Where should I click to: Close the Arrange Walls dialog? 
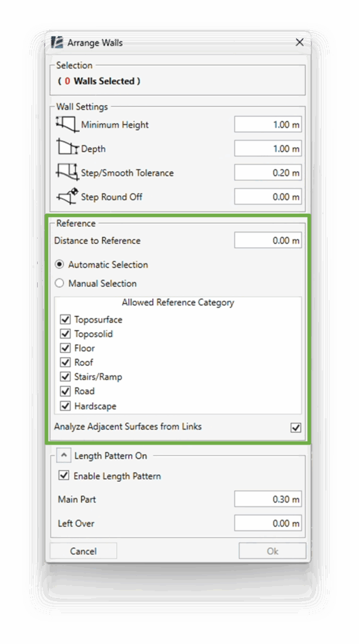point(300,42)
